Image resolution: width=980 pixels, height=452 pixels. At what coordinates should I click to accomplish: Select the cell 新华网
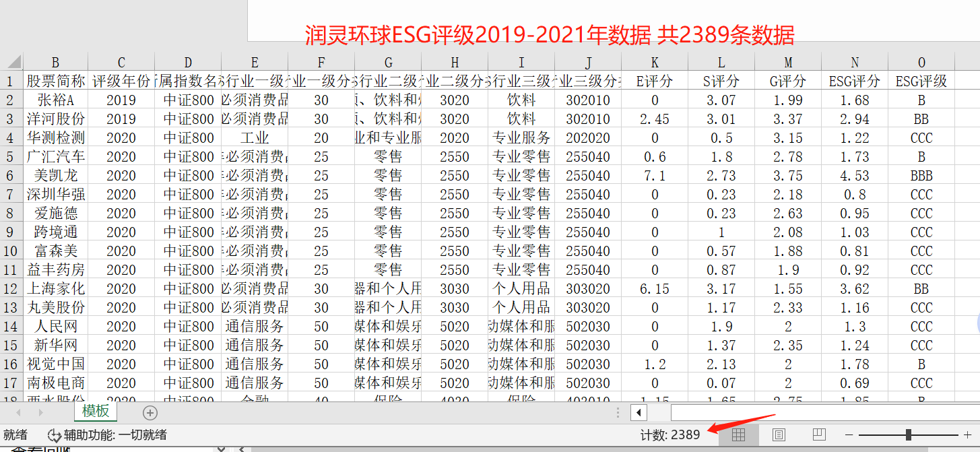click(x=56, y=346)
